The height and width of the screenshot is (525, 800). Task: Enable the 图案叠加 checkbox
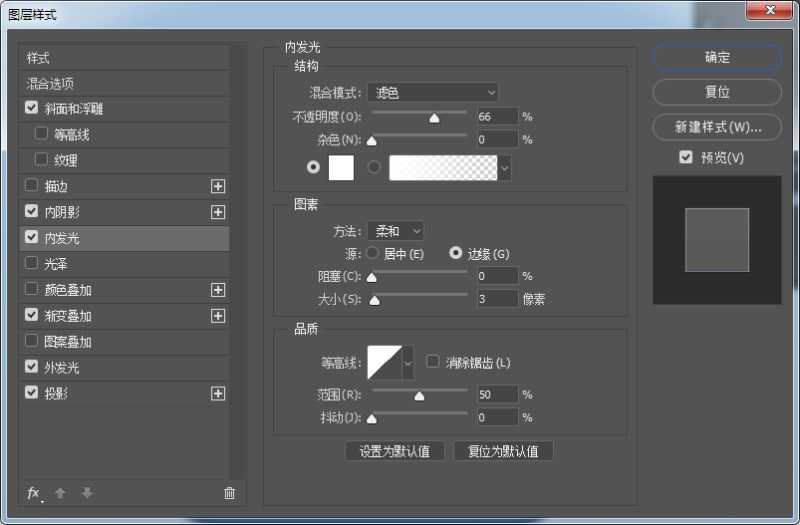click(x=32, y=341)
